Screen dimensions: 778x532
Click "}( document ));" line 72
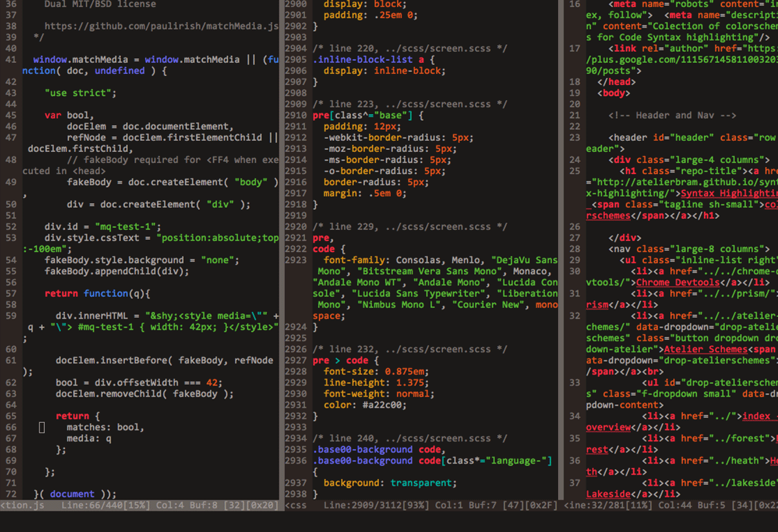[75, 494]
